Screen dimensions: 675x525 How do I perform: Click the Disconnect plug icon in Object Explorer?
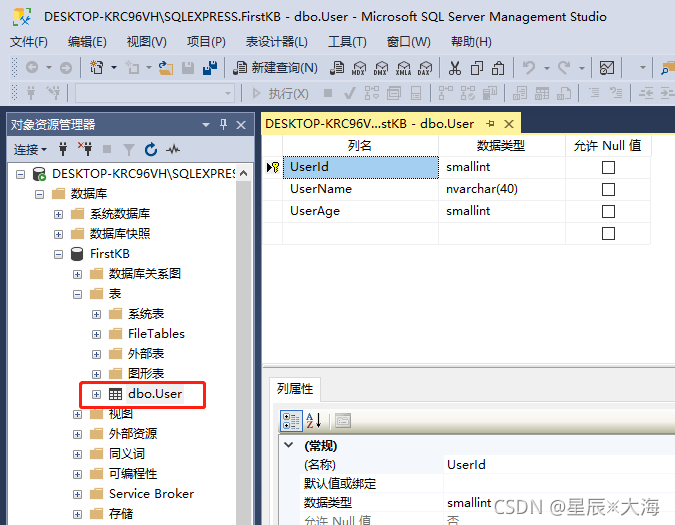[85, 148]
